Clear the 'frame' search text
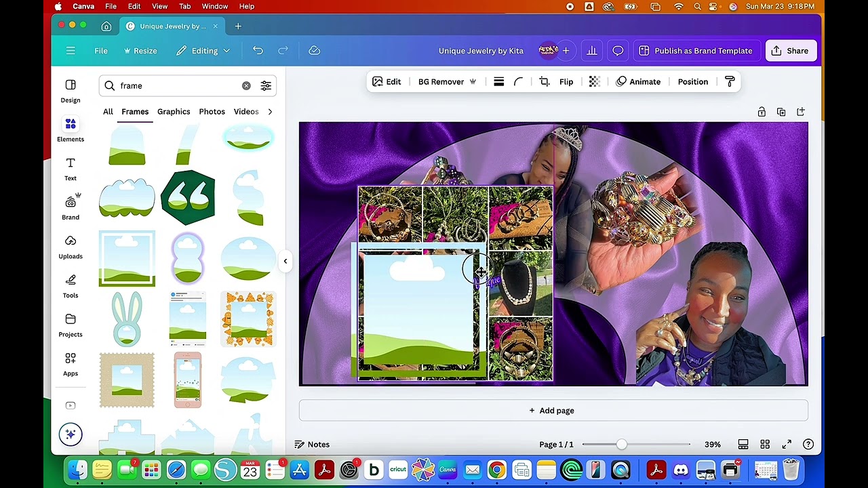The height and width of the screenshot is (488, 868). [x=246, y=86]
